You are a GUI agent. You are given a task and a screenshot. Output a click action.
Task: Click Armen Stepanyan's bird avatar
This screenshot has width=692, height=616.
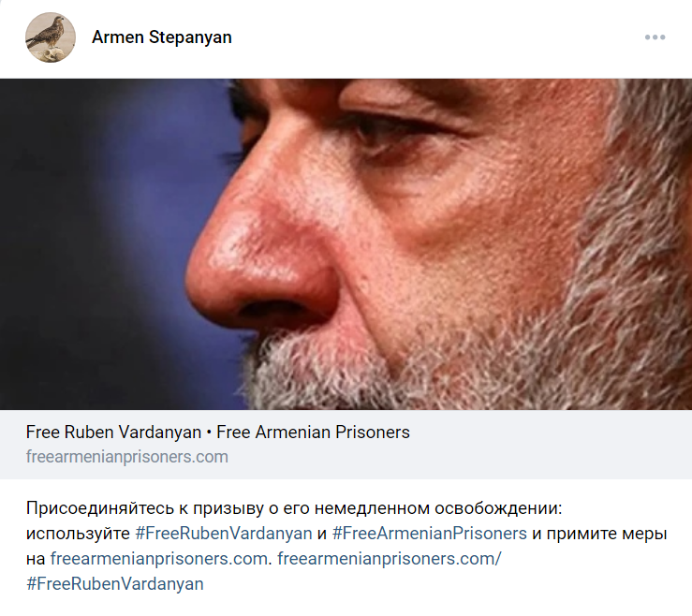(51, 37)
